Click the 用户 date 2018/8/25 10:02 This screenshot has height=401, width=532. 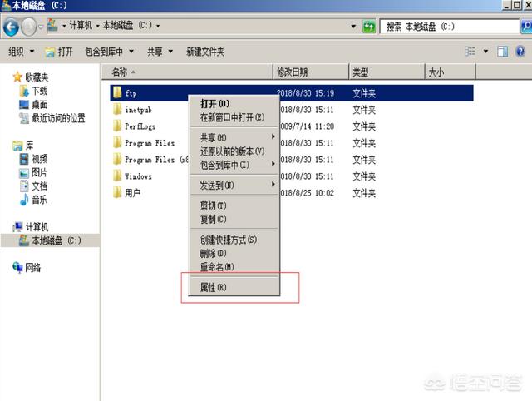pos(308,193)
